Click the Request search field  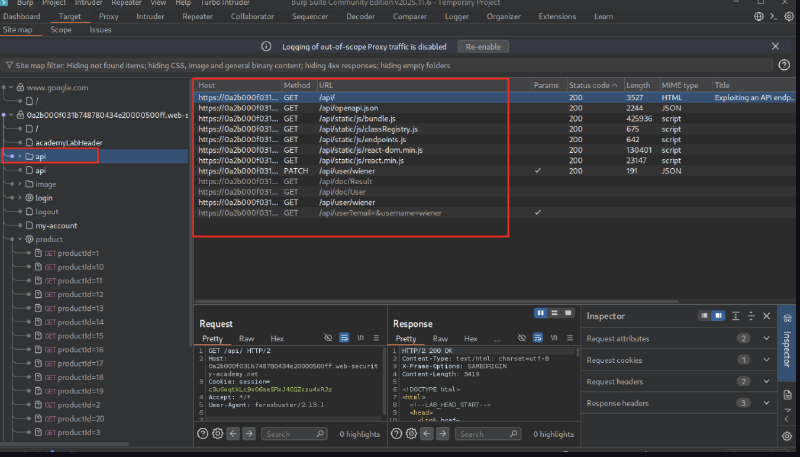[294, 434]
